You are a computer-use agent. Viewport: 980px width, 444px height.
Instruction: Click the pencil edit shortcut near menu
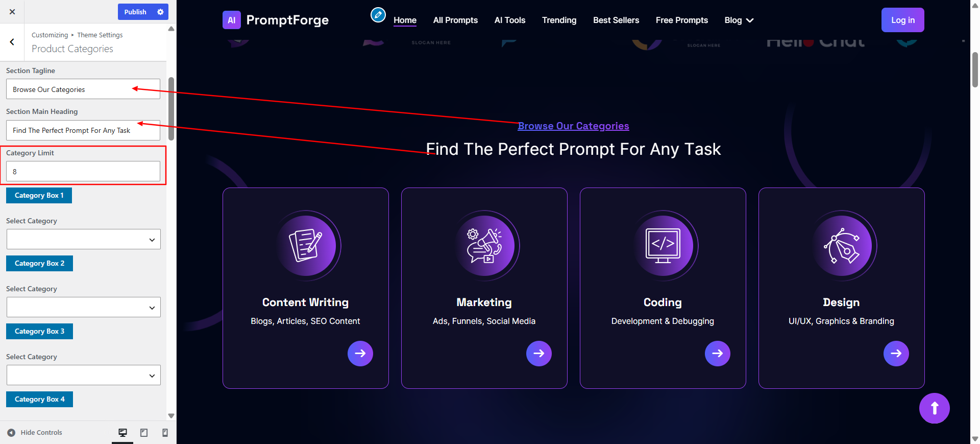[378, 15]
